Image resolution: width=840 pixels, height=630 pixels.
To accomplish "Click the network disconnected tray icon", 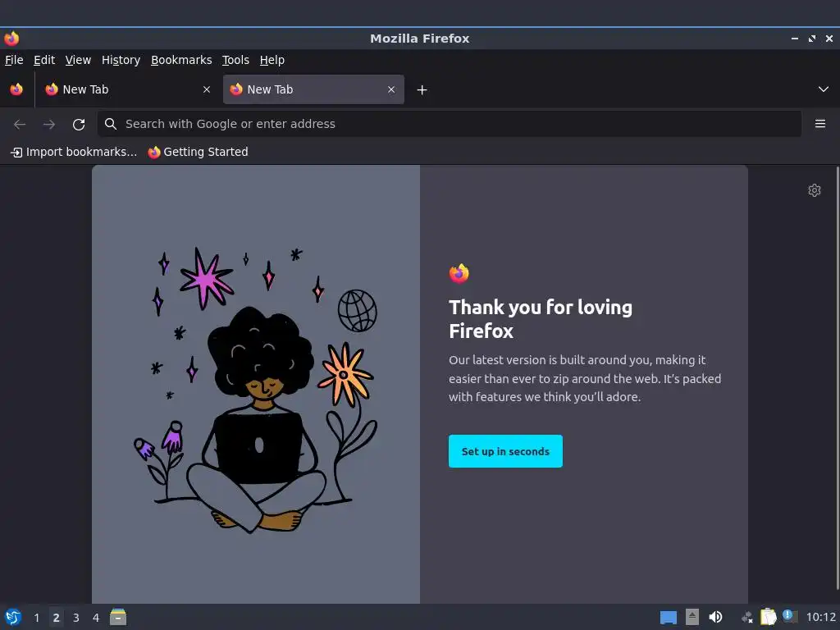I will click(x=746, y=618).
